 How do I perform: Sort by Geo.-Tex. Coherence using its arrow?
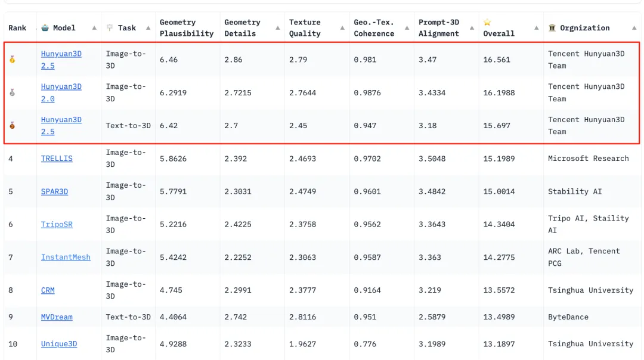pyautogui.click(x=407, y=28)
